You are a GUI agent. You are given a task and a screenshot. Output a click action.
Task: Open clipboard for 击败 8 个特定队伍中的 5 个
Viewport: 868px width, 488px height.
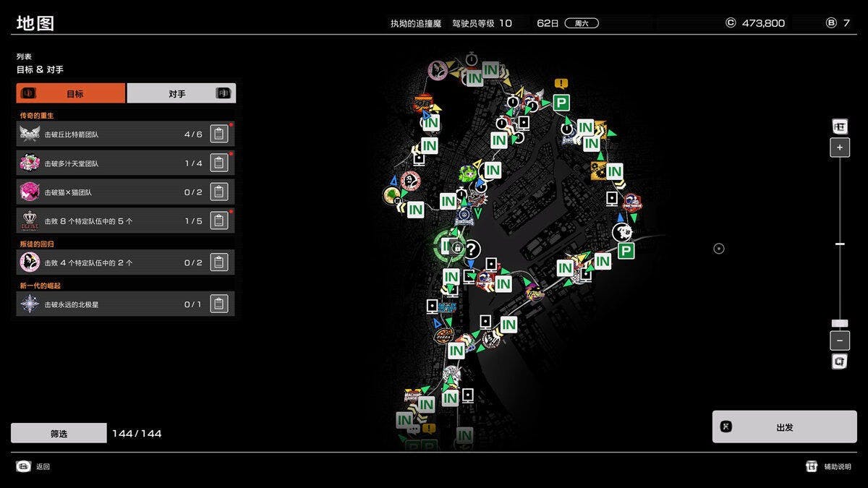tap(219, 221)
